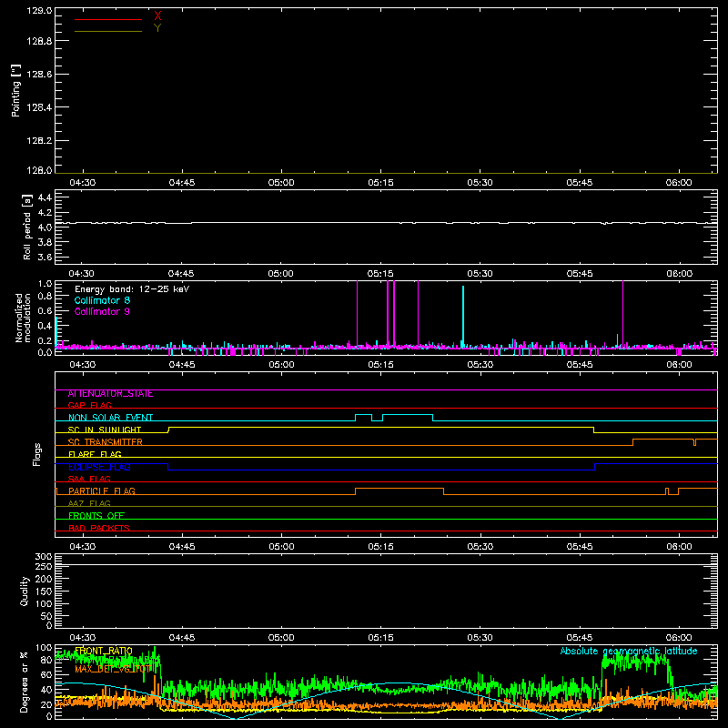Click the 'Pointing' y-axis title

coord(16,90)
